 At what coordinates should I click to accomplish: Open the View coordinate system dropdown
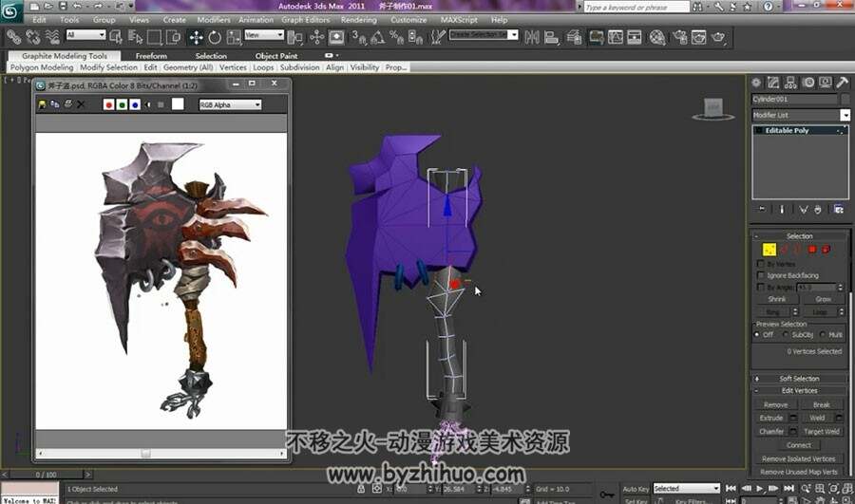point(264,35)
